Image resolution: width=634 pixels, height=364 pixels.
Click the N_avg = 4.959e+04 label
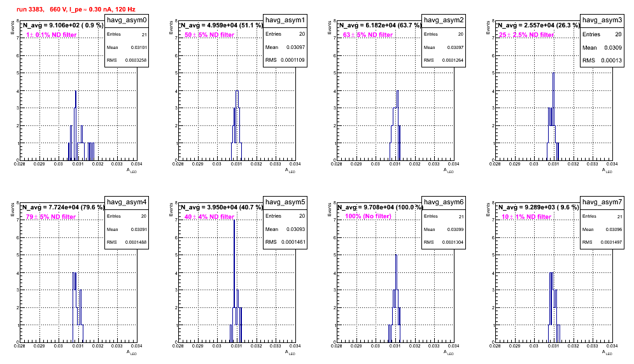click(222, 25)
